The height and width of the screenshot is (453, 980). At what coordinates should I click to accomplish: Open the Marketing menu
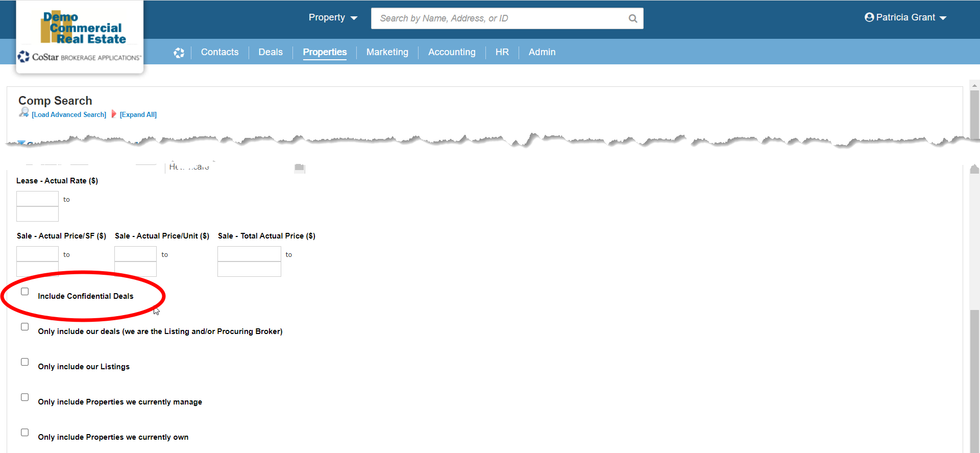tap(387, 52)
